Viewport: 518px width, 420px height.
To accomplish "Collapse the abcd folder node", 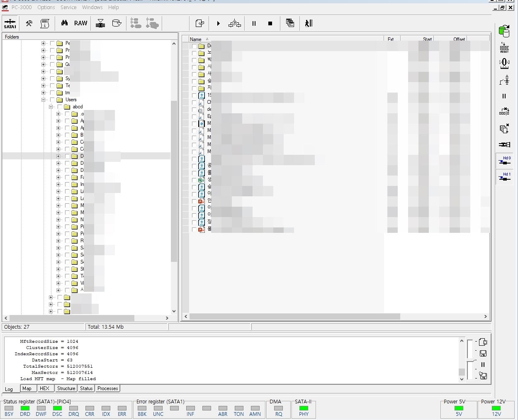I will 51,107.
